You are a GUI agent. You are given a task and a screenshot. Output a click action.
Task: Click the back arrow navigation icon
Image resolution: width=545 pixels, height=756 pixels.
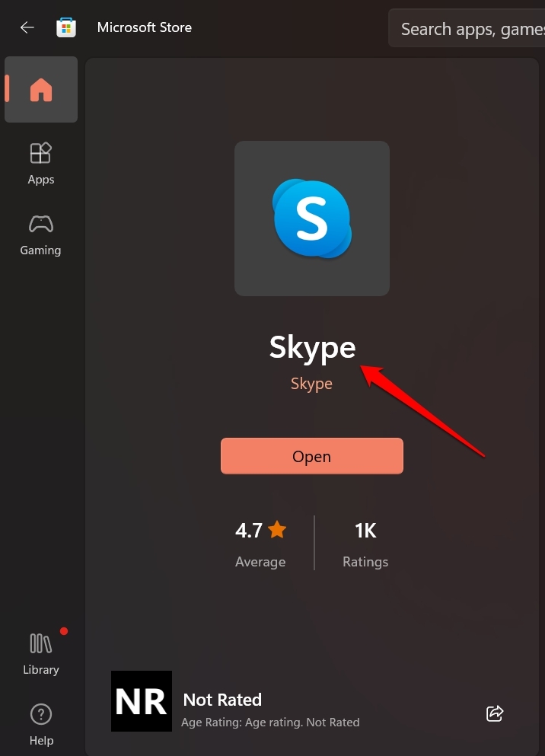27,27
